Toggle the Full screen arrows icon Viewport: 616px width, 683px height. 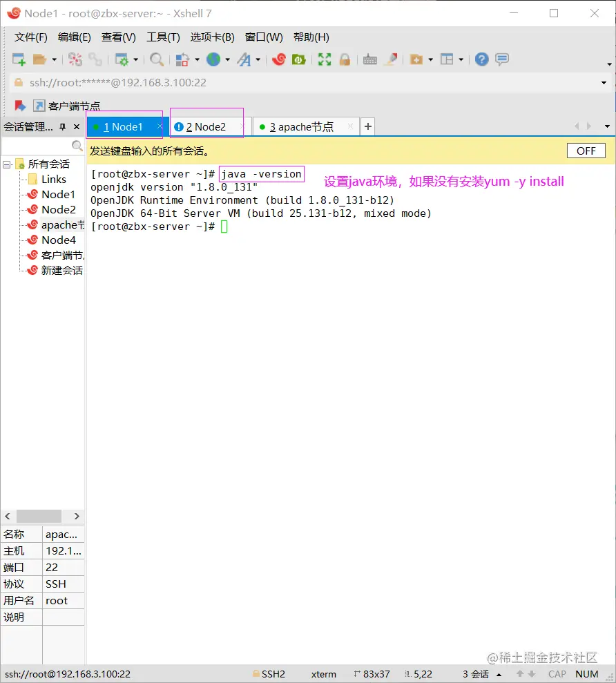[325, 59]
